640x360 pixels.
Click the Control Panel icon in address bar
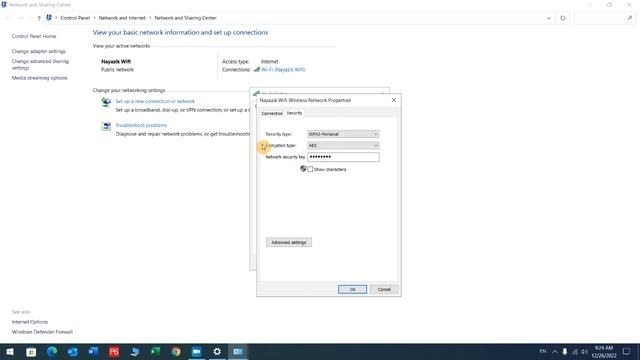point(49,18)
